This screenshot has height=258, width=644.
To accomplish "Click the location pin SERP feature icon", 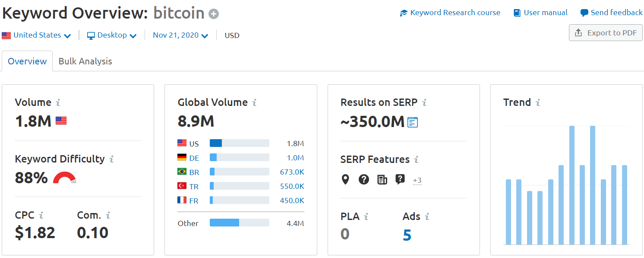I will 345,179.
